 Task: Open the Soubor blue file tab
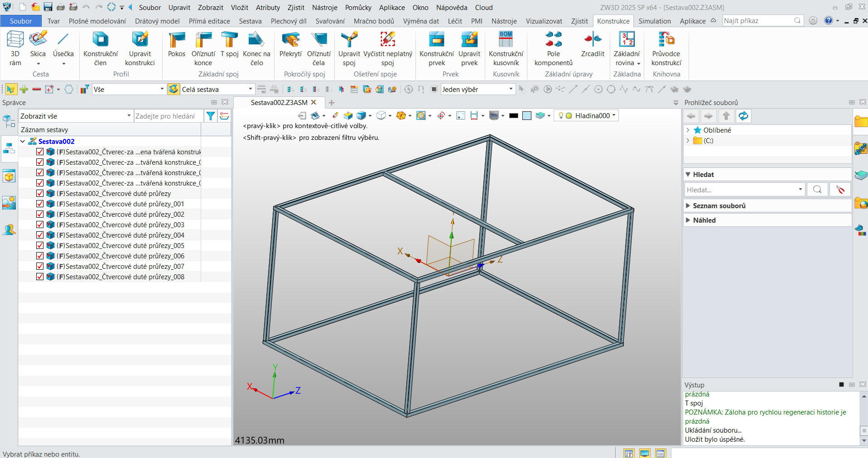21,21
